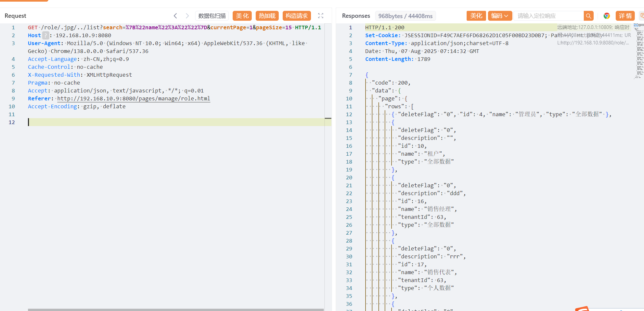
Task: Open the Referer role.html URL link
Action: [x=134, y=98]
